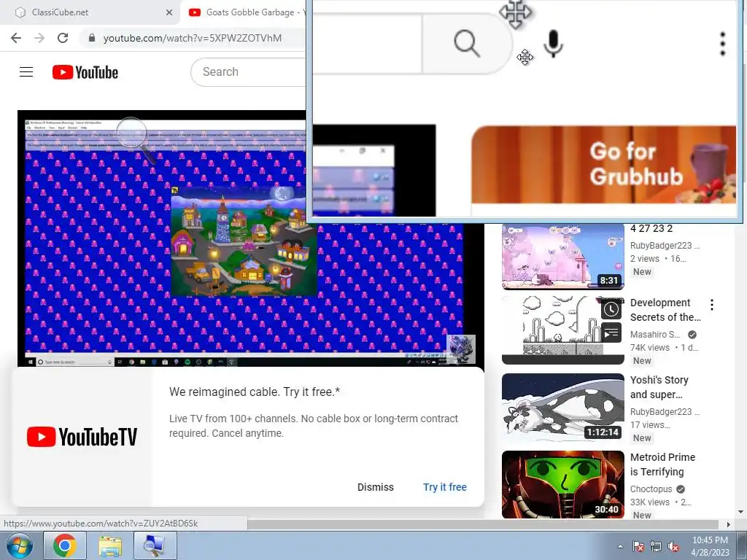
Task: Open File Explorer from taskbar
Action: (x=109, y=545)
